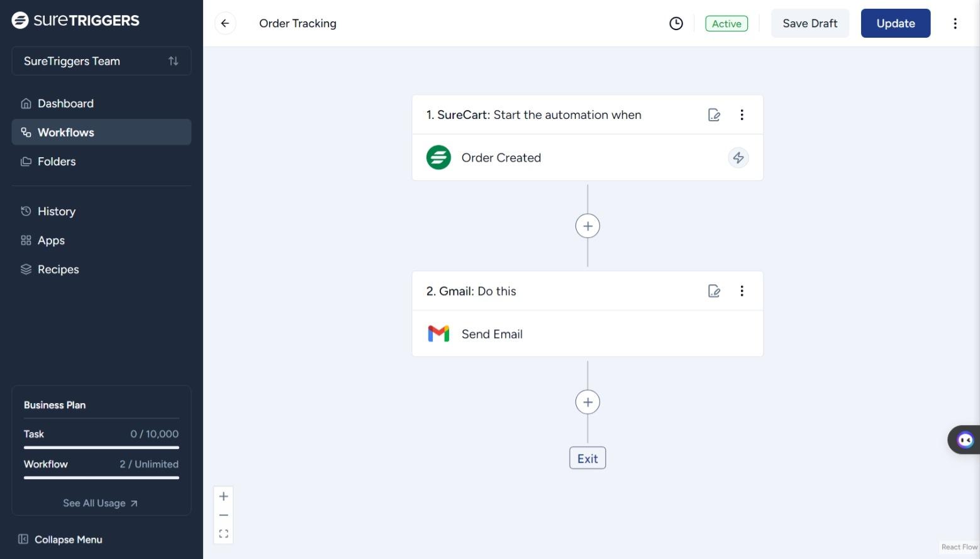Add a step using the plus between nodes
980x559 pixels.
click(587, 226)
